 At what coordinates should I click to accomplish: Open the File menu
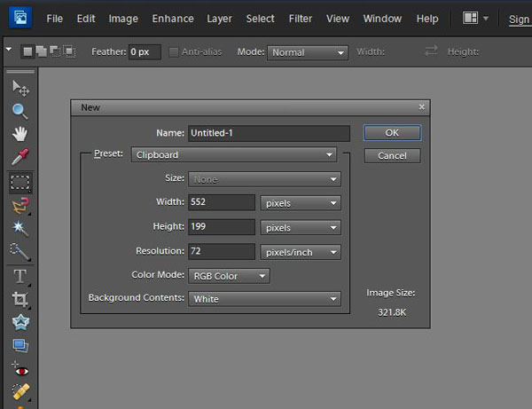55,19
